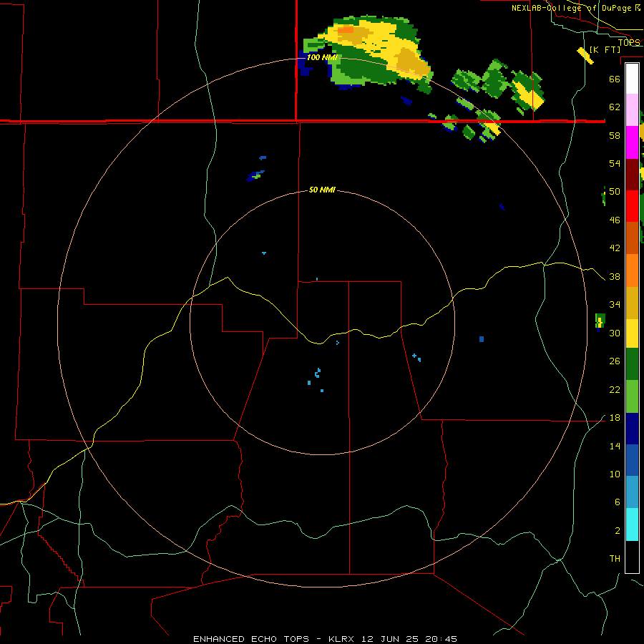Select the cyan legend swatch

pos(632,525)
